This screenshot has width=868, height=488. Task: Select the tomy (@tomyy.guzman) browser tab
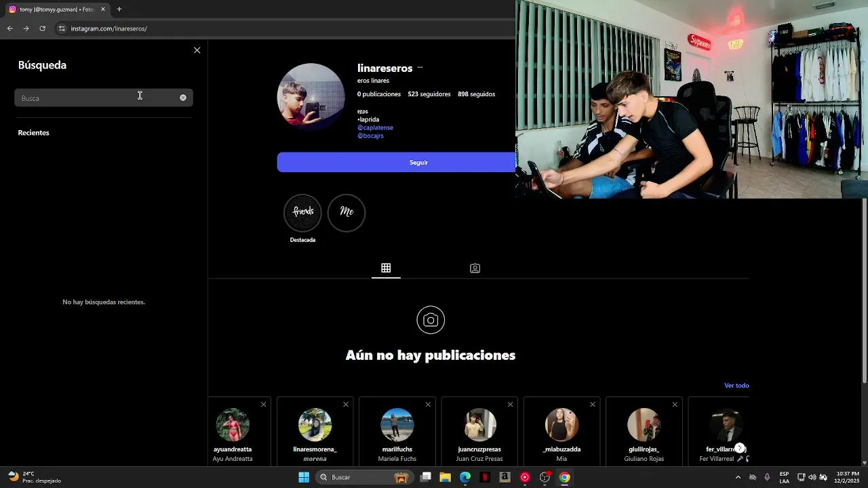point(58,9)
